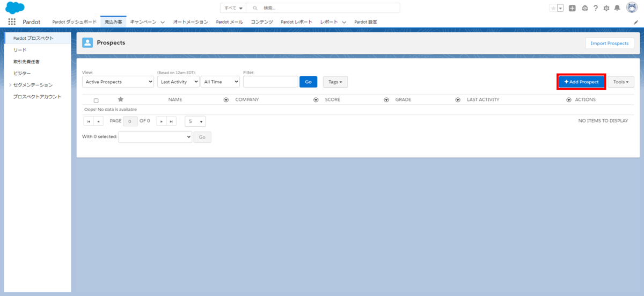Open the GRADE column filter menu
The image size is (644, 296).
(458, 100)
